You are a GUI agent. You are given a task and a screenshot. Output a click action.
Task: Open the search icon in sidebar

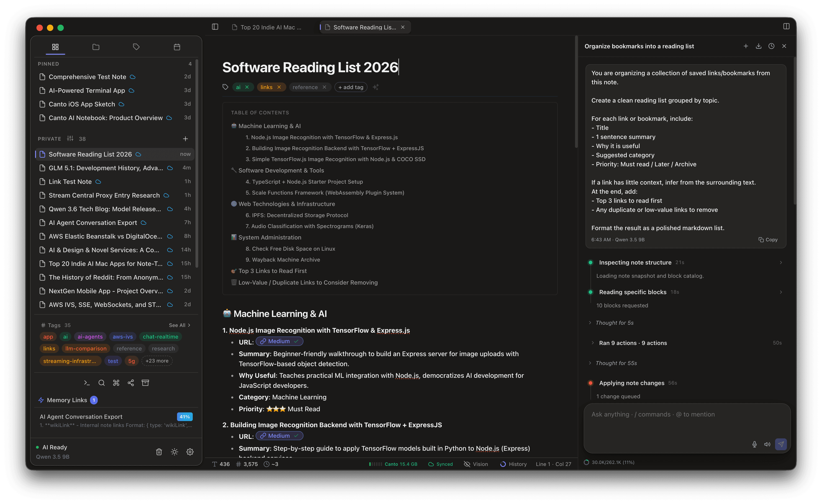(101, 383)
